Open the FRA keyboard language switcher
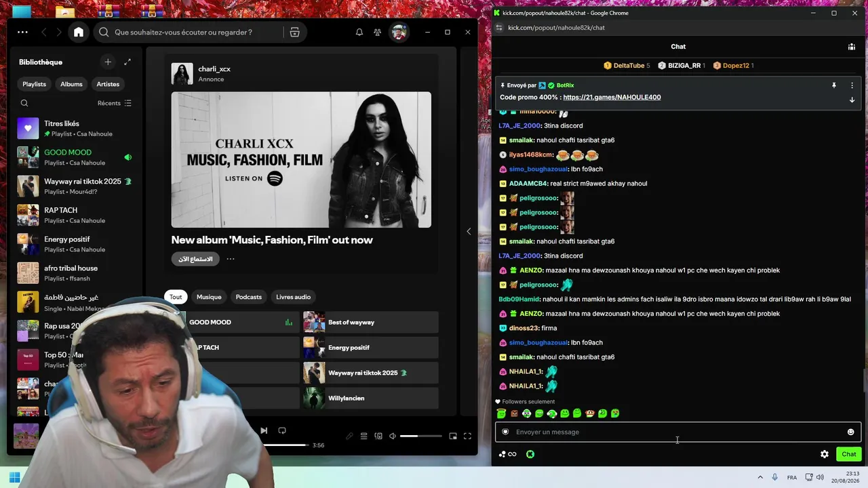The image size is (868, 488). pyautogui.click(x=792, y=477)
